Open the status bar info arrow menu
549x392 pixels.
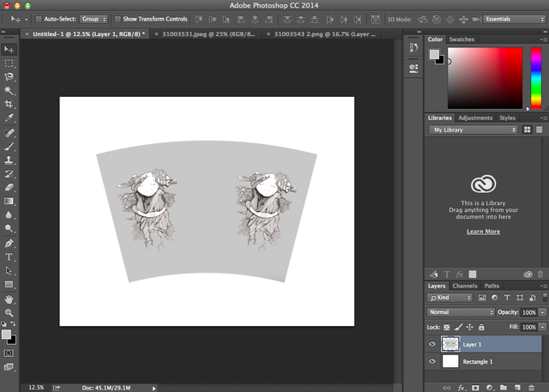tap(154, 389)
